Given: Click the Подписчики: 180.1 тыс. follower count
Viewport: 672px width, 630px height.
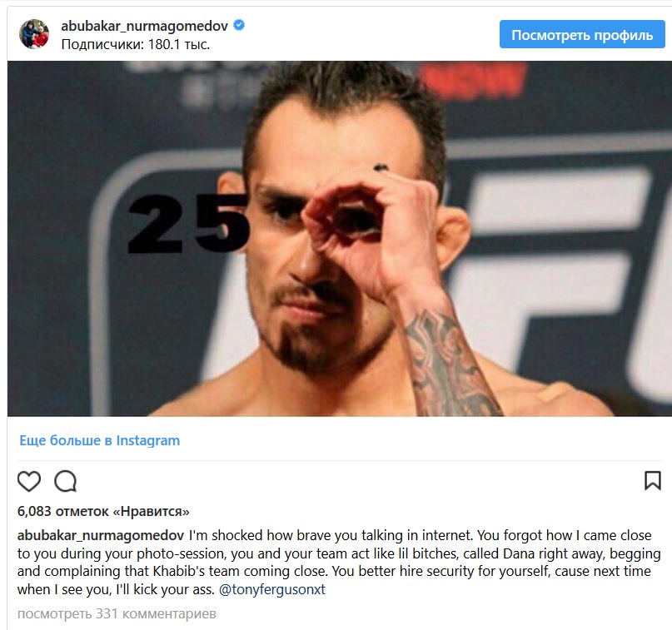Looking at the screenshot, I should (x=136, y=45).
